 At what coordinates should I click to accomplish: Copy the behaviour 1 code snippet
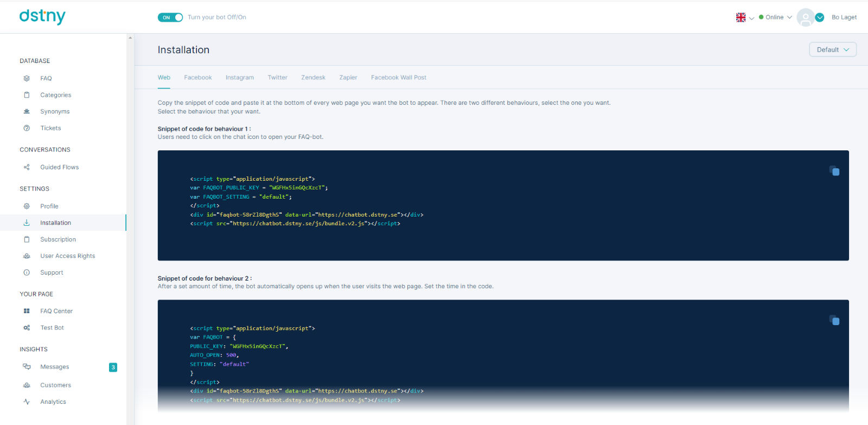point(834,171)
